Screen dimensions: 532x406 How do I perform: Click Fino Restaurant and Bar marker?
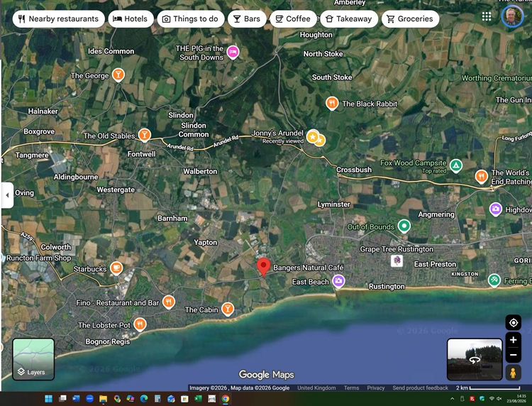[x=169, y=302]
